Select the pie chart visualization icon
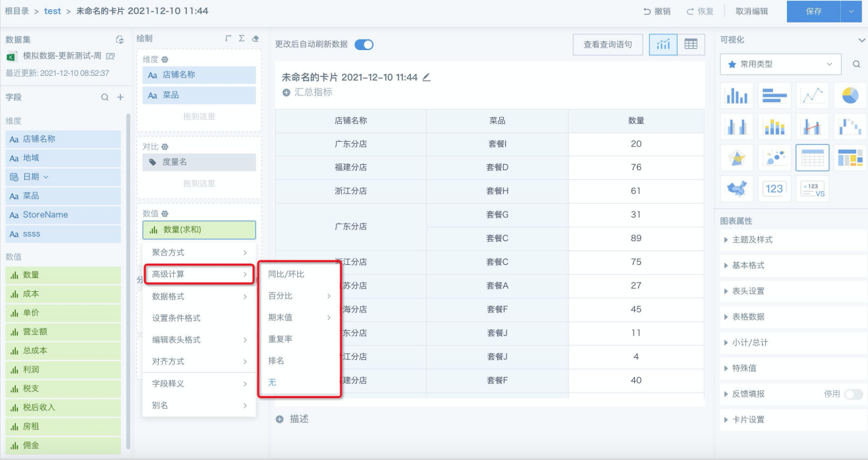This screenshot has height=460, width=868. tap(850, 96)
